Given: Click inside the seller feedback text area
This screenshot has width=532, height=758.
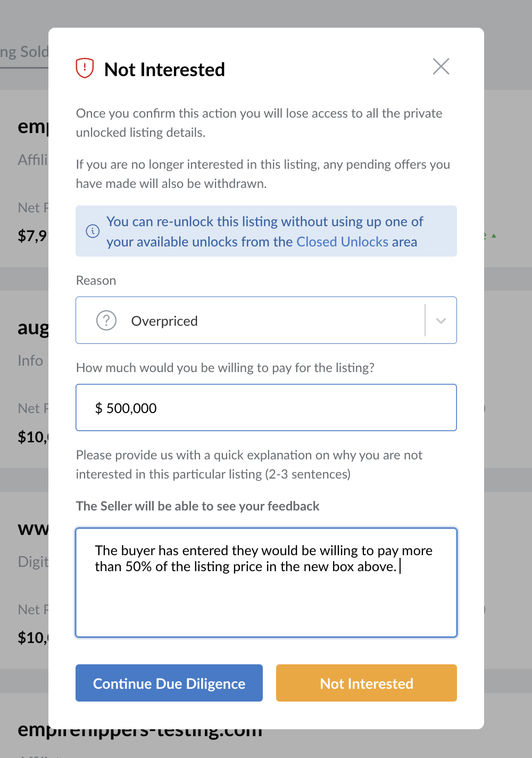Looking at the screenshot, I should [x=266, y=582].
